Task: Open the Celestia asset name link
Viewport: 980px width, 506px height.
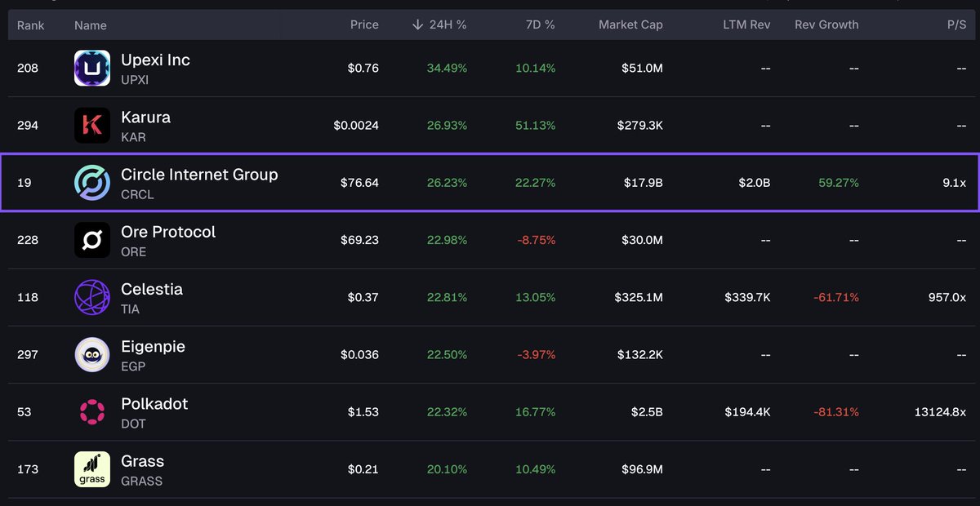Action: coord(152,289)
